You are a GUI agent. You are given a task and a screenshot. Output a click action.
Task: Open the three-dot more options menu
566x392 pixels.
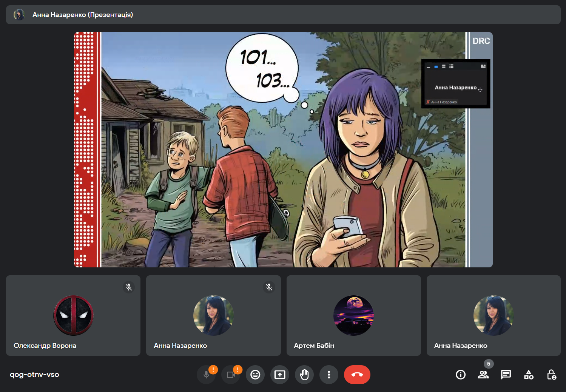point(329,375)
